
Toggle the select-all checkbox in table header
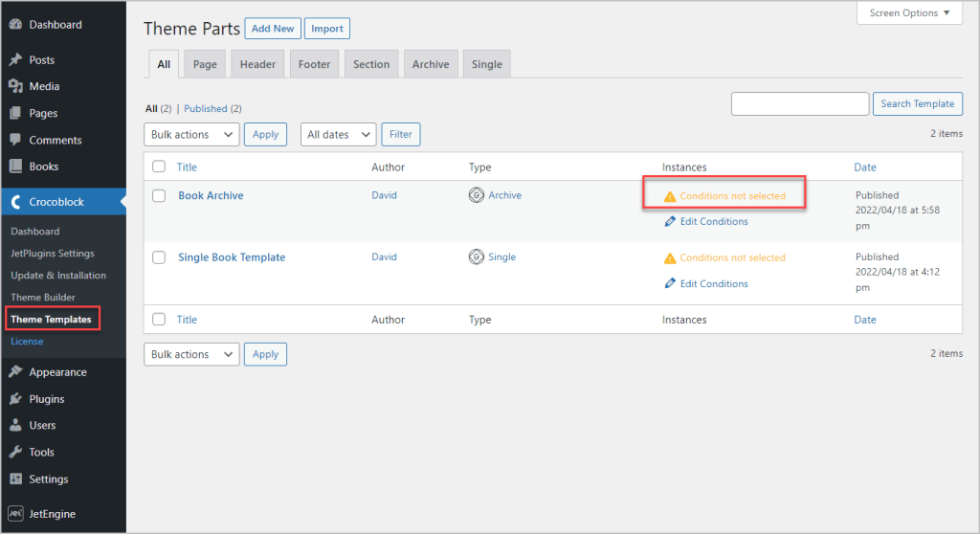(x=160, y=167)
